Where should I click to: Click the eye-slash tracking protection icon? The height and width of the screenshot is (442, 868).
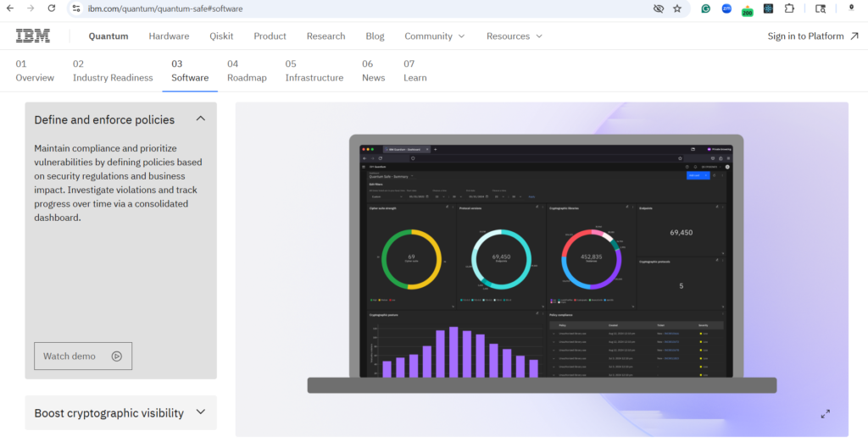point(658,8)
